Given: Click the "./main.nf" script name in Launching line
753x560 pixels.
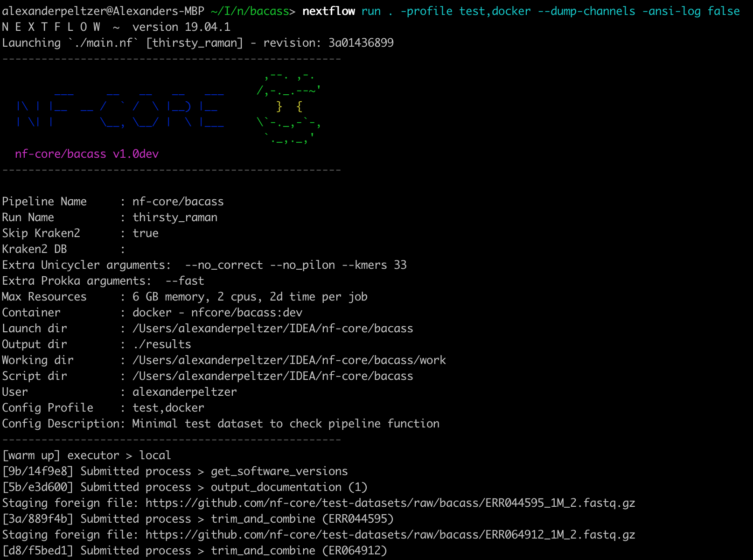Looking at the screenshot, I should point(103,43).
